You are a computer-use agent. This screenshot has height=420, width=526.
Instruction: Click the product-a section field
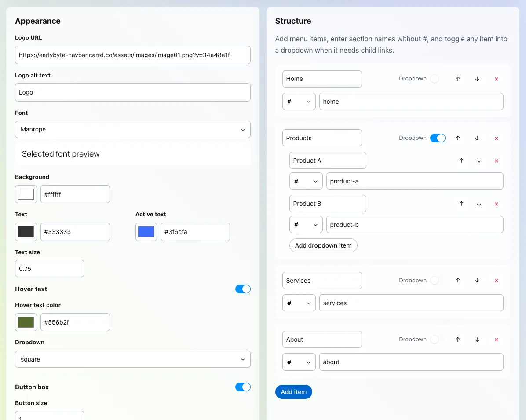[x=415, y=181]
